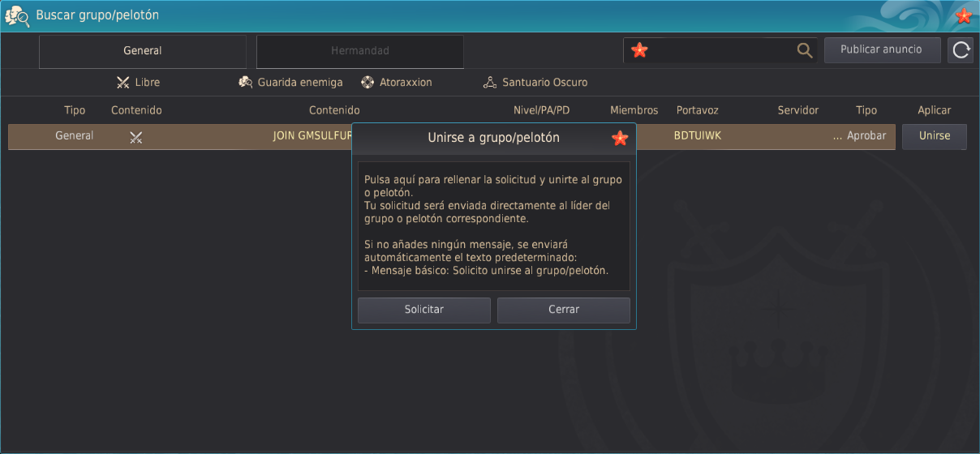Select the Santuario Oscuro filter icon
This screenshot has width=980, height=454.
489,82
